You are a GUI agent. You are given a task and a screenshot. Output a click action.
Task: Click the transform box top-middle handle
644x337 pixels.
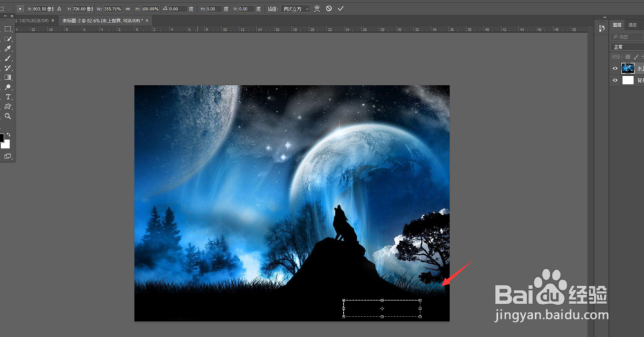coord(382,300)
